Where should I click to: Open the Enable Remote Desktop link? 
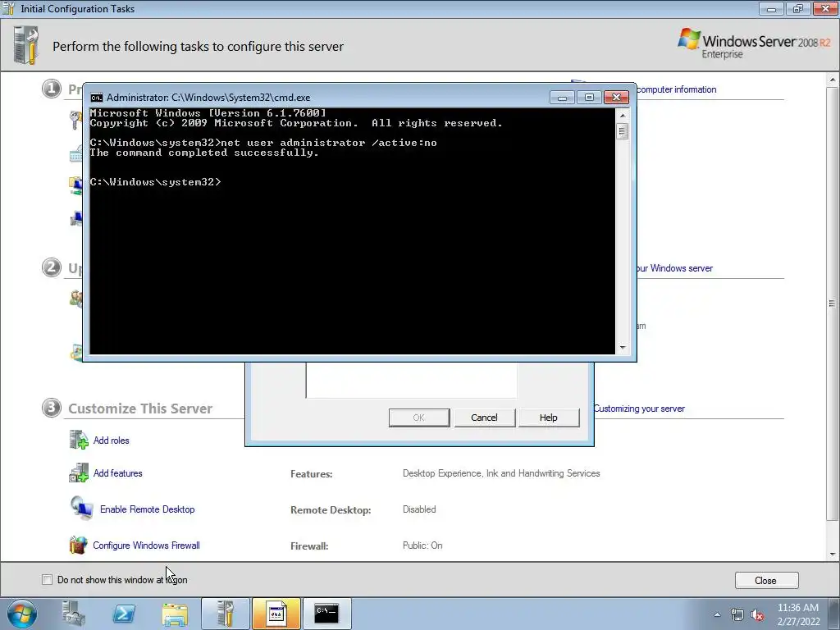pyautogui.click(x=148, y=509)
